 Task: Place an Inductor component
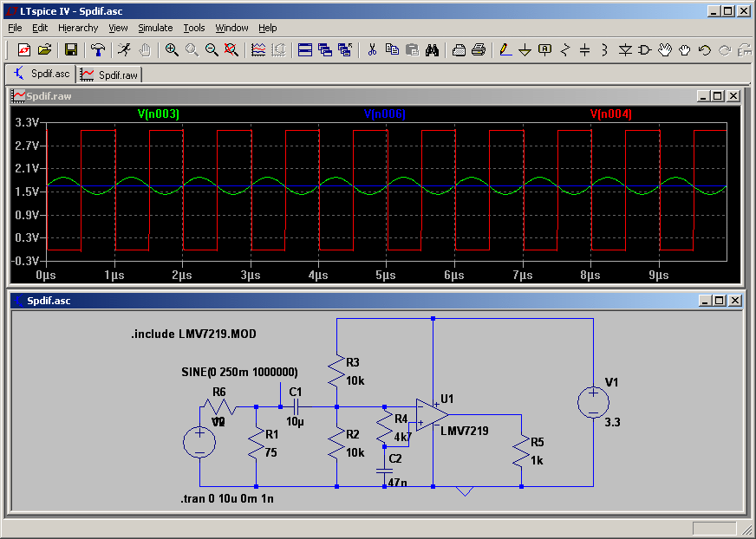[x=604, y=49]
